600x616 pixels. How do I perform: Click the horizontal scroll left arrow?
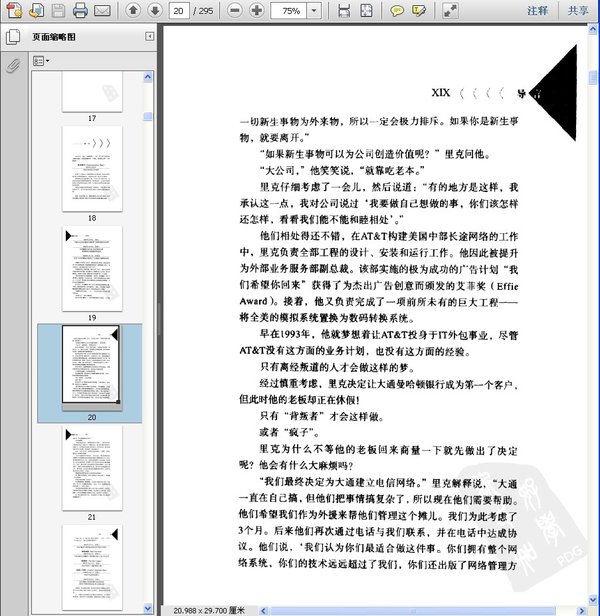point(264,610)
